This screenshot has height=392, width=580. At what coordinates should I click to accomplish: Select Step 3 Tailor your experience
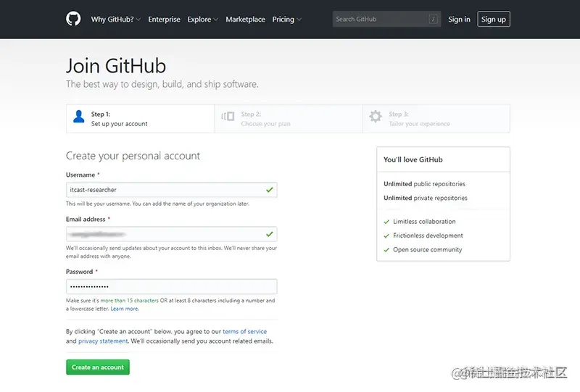click(x=436, y=119)
